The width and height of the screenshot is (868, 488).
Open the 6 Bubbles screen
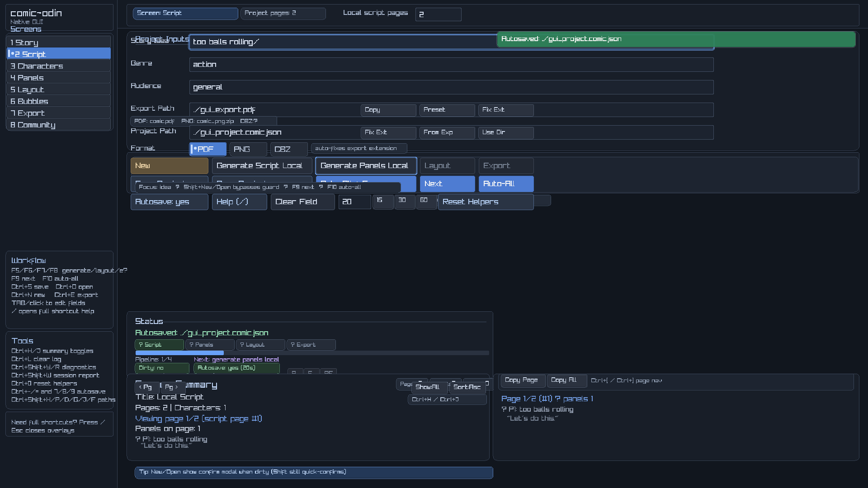point(59,101)
